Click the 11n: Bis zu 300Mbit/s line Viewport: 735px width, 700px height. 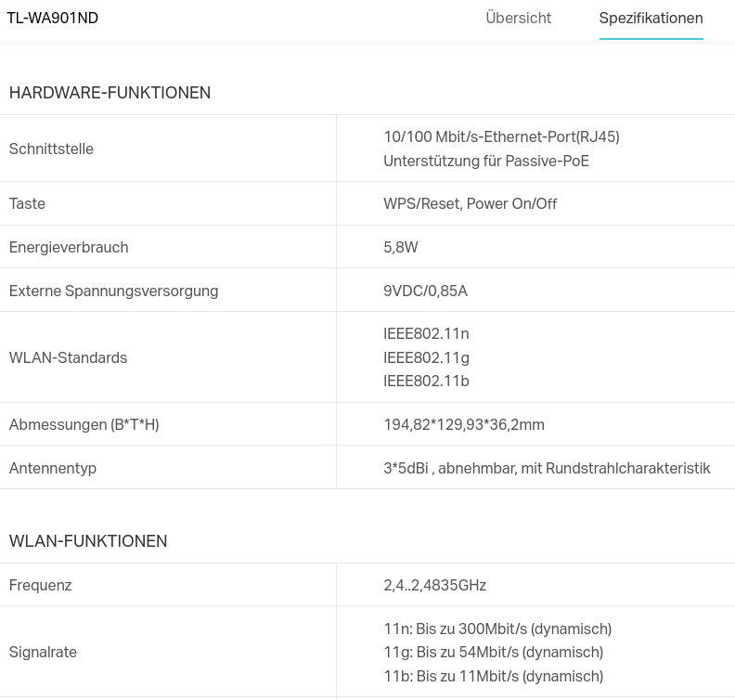pos(497,629)
